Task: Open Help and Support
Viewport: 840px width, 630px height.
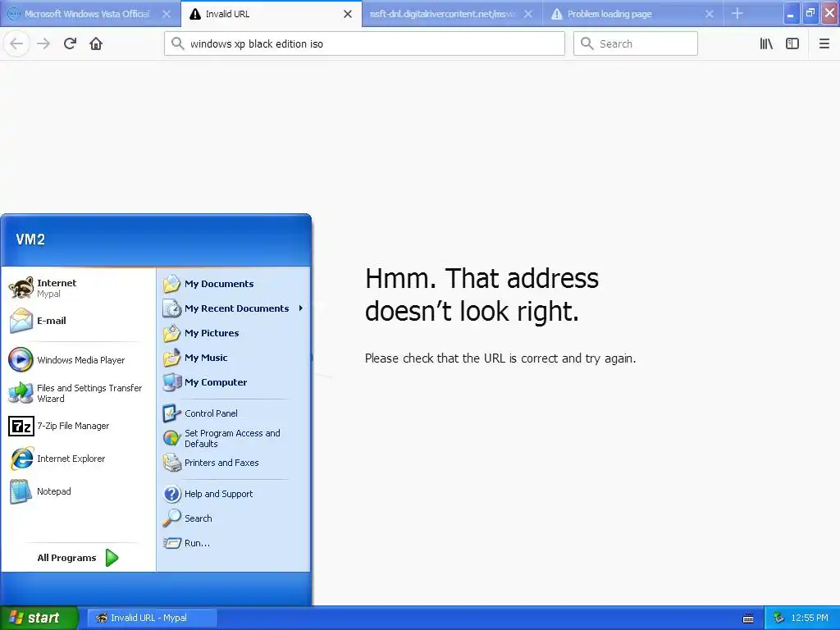Action: coord(234,493)
